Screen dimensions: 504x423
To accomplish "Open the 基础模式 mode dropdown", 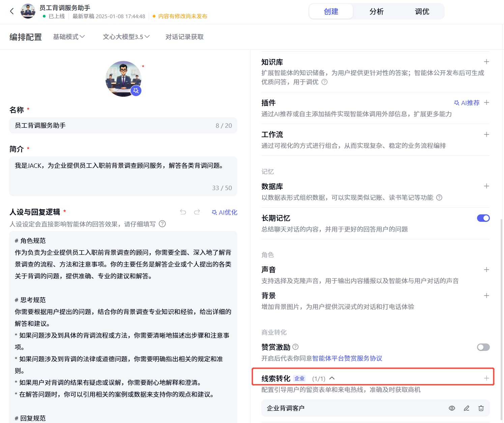I will click(69, 37).
